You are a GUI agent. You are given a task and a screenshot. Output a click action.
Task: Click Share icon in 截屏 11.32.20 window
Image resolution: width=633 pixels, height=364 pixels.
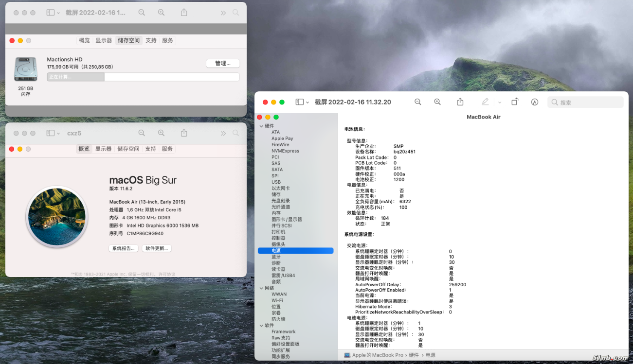point(460,102)
